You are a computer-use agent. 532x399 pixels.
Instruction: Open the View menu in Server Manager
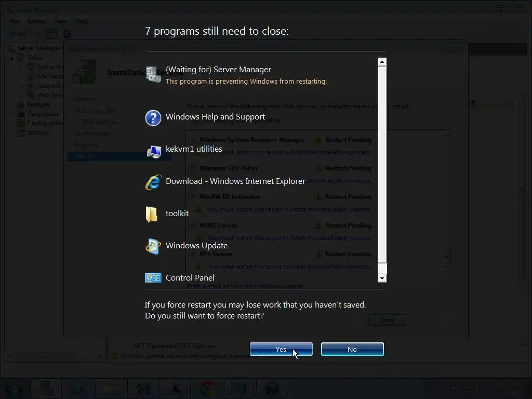(60, 21)
